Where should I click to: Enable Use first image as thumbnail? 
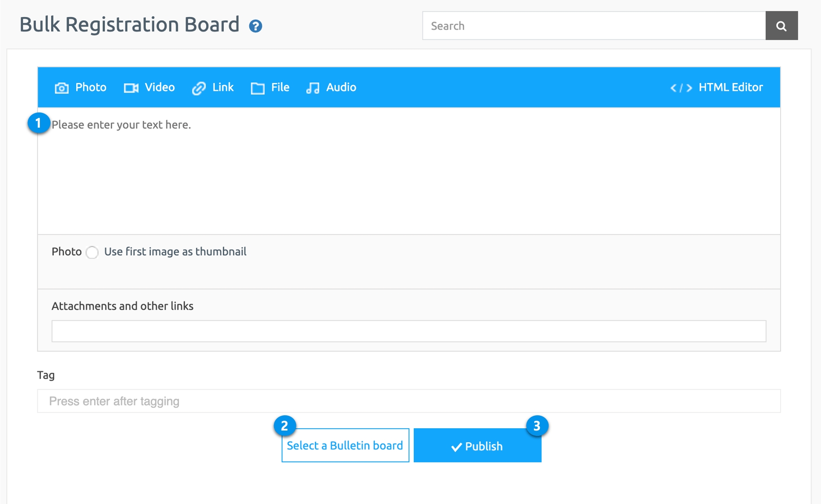pos(92,252)
